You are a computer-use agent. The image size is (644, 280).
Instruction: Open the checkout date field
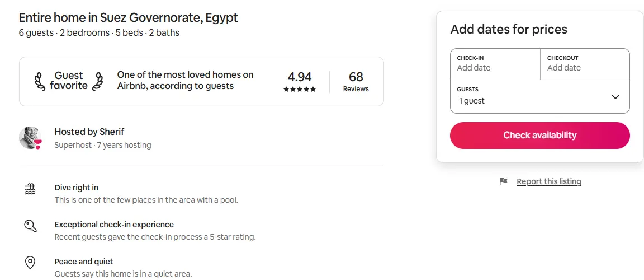[585, 63]
